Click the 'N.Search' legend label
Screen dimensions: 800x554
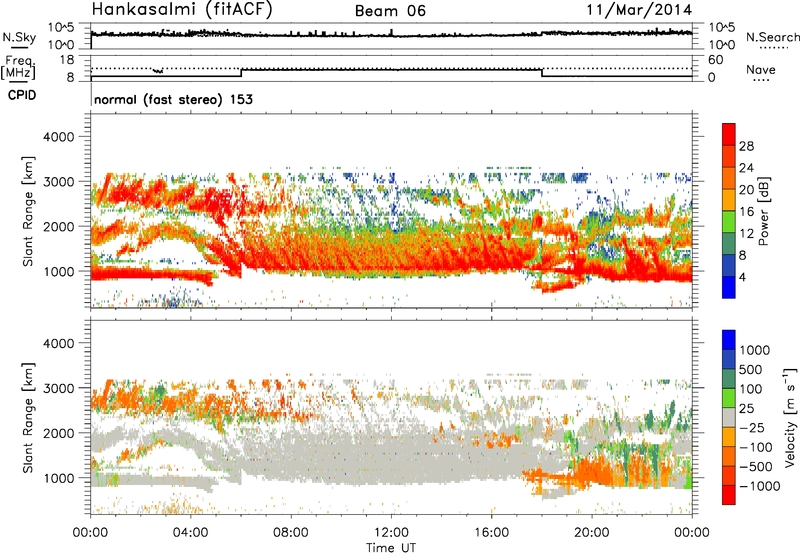point(773,37)
